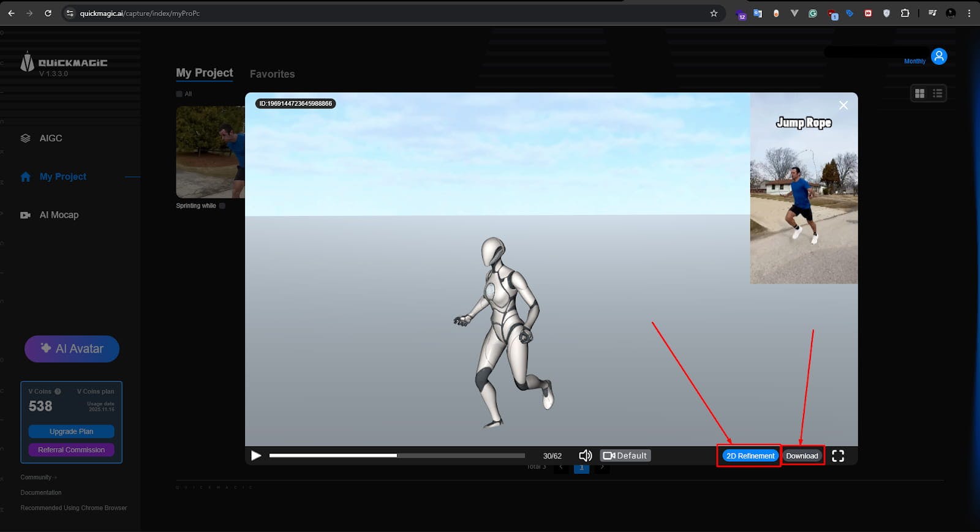The height and width of the screenshot is (532, 980).
Task: Click the AIGC layers icon
Action: click(25, 138)
